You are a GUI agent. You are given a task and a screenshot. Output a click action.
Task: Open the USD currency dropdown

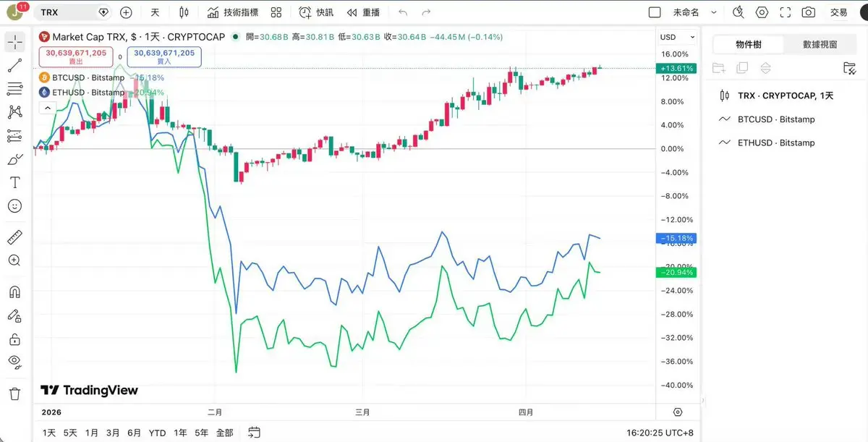(x=678, y=37)
